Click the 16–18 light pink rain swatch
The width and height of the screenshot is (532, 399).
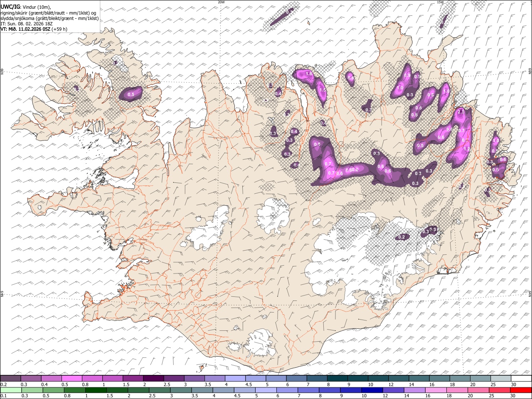[436, 390]
